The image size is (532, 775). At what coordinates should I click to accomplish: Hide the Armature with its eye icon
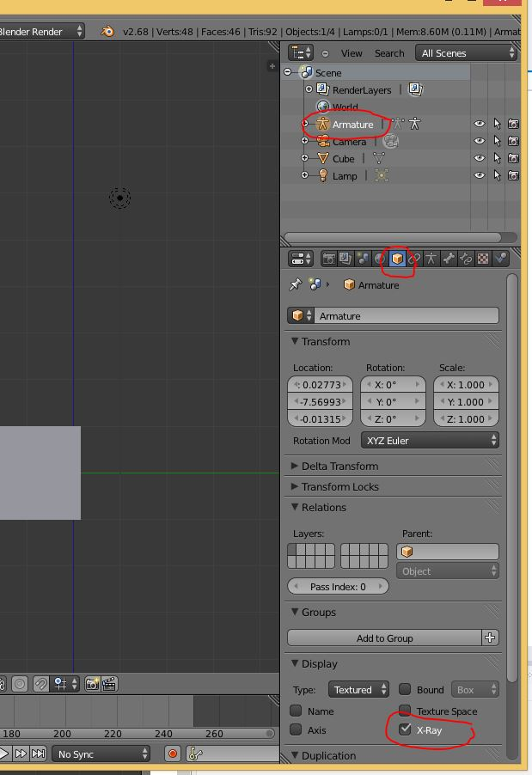(479, 124)
